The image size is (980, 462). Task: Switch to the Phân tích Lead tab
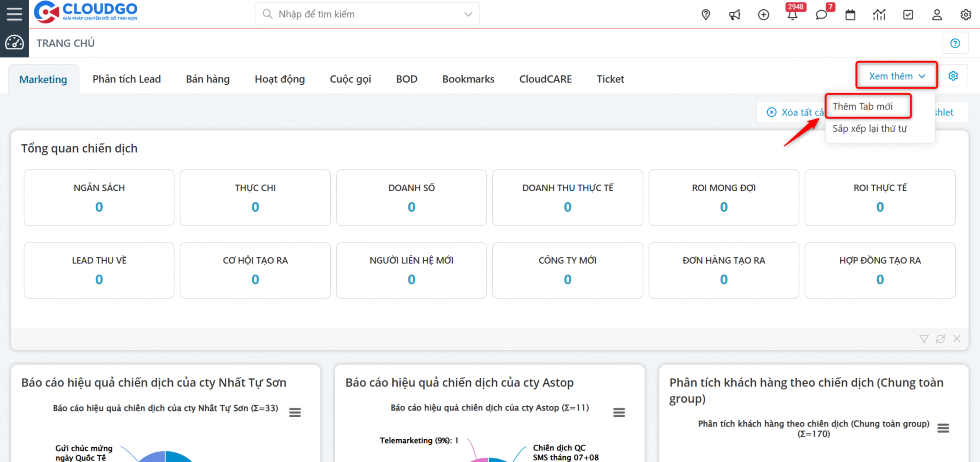(127, 79)
